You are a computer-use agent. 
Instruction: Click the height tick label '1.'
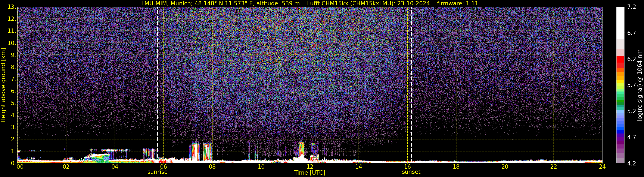(13, 151)
